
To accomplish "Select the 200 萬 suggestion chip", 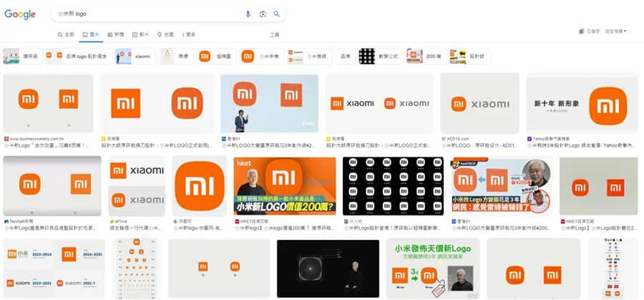I will 426,57.
